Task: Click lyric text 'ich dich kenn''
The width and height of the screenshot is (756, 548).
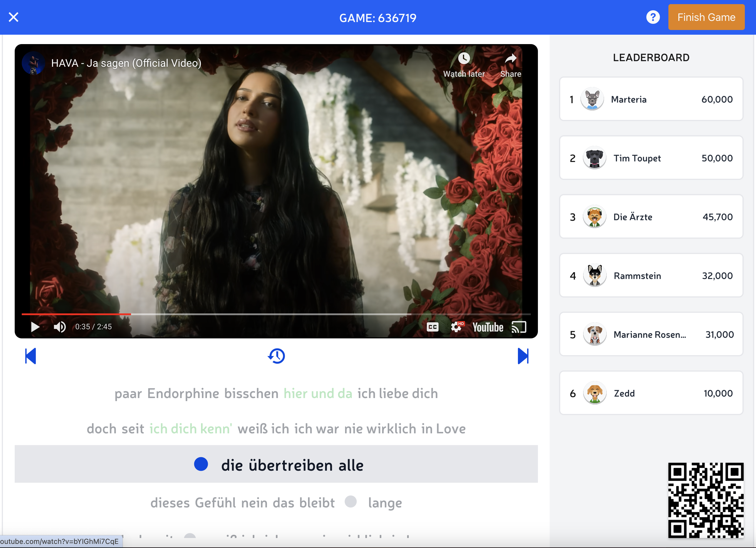Action: click(191, 429)
